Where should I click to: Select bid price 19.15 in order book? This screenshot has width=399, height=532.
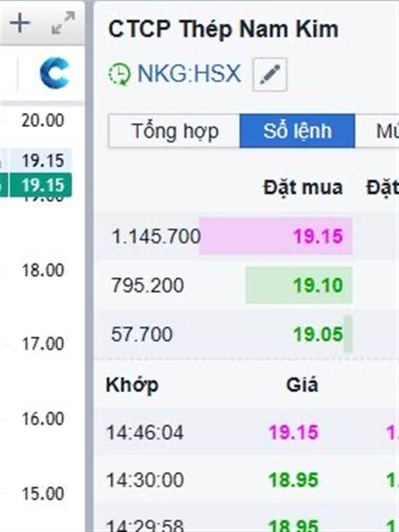click(318, 236)
